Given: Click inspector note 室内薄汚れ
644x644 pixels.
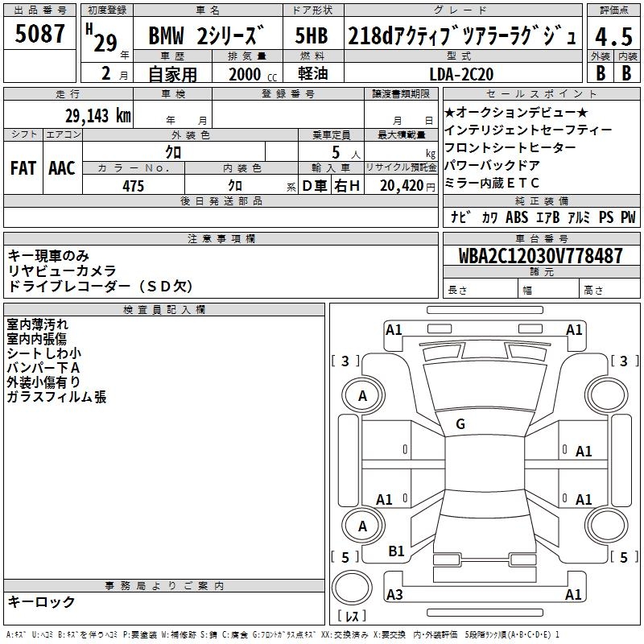Looking at the screenshot, I should pyautogui.click(x=37, y=324).
